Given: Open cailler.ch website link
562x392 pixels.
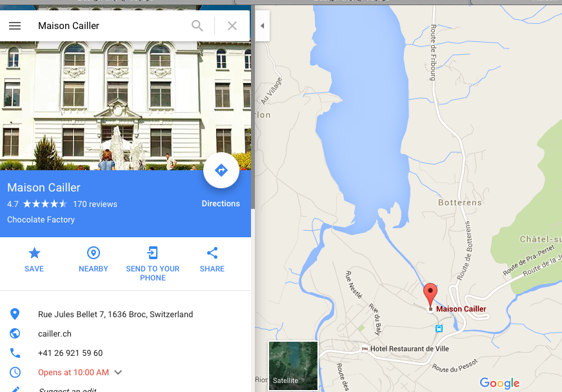Looking at the screenshot, I should (55, 333).
